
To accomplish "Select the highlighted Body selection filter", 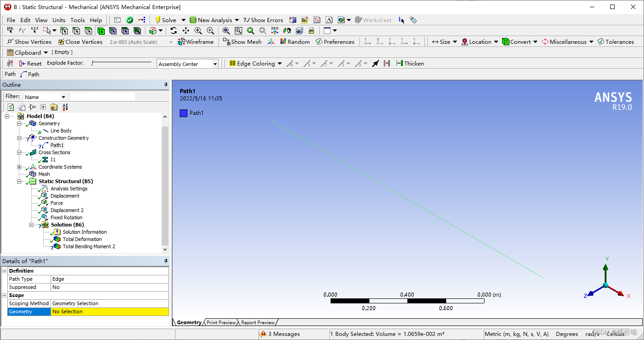I will tap(101, 31).
